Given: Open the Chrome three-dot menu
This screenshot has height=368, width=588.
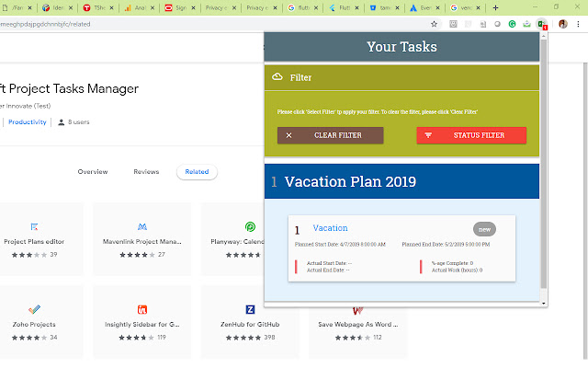Looking at the screenshot, I should tap(578, 24).
